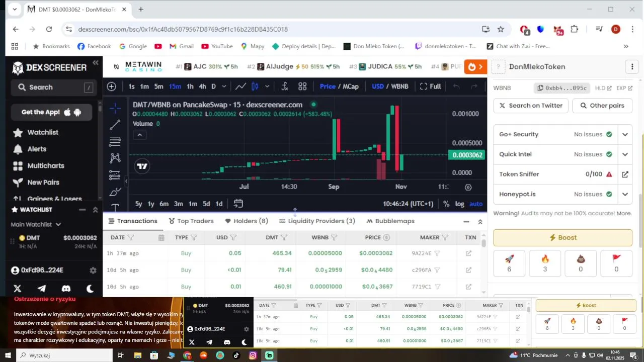Open the Top Traders tab

pyautogui.click(x=191, y=221)
